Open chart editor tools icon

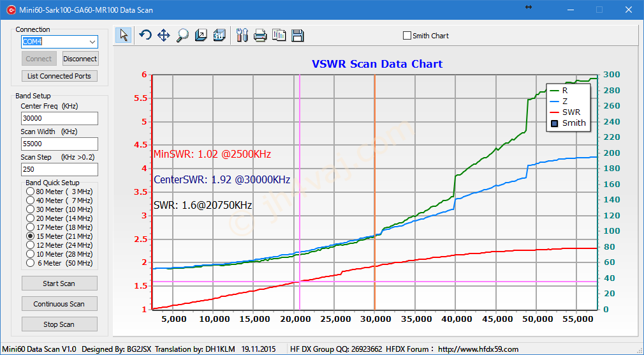pos(242,35)
